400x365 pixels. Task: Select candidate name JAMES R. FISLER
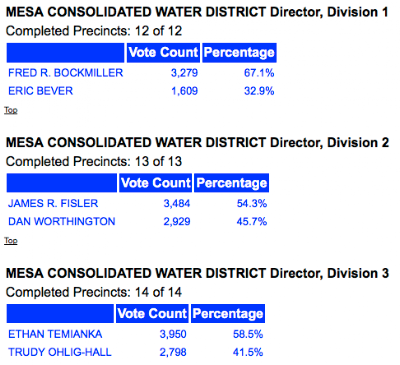pyautogui.click(x=53, y=203)
